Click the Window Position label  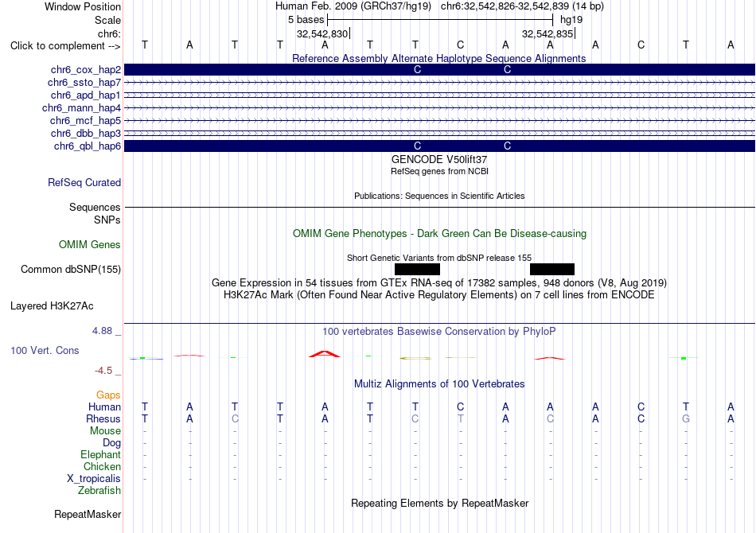click(83, 6)
